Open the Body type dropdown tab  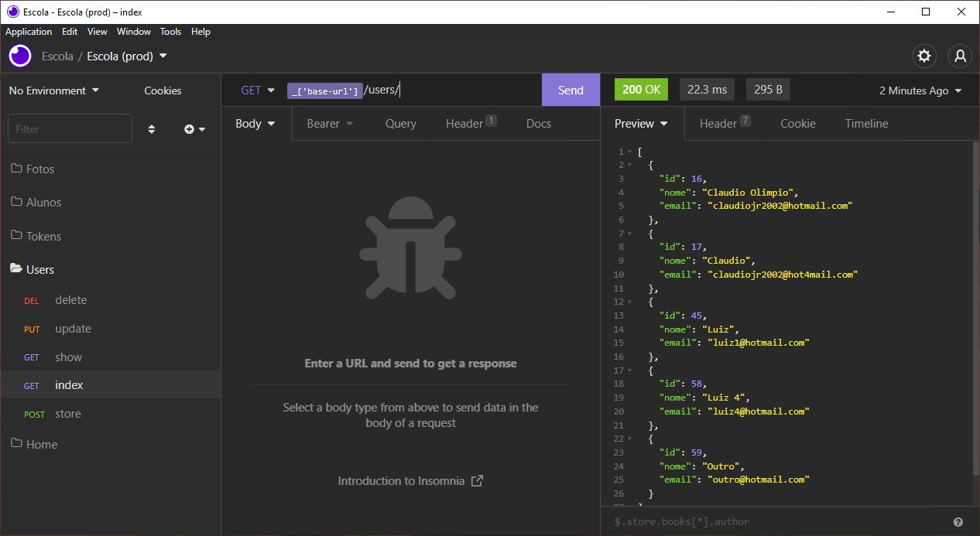point(255,123)
